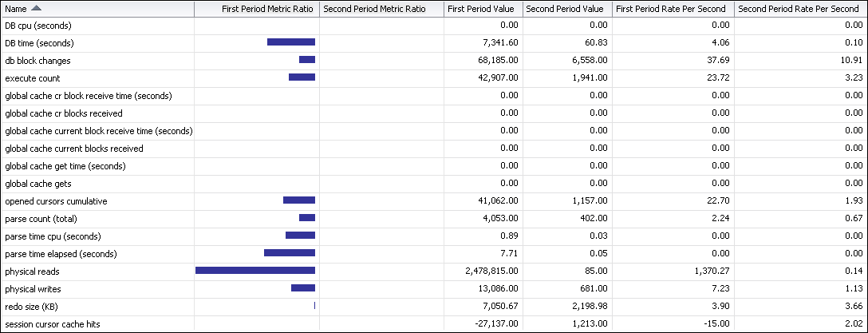868x333 pixels.
Task: Click the physical reads second value 85.00
Action: click(597, 272)
